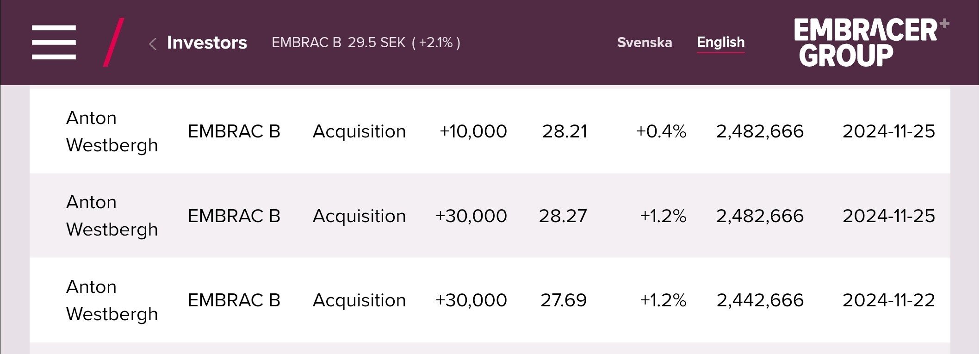
Task: Select the 2,442,666 holdings value
Action: pyautogui.click(x=760, y=300)
